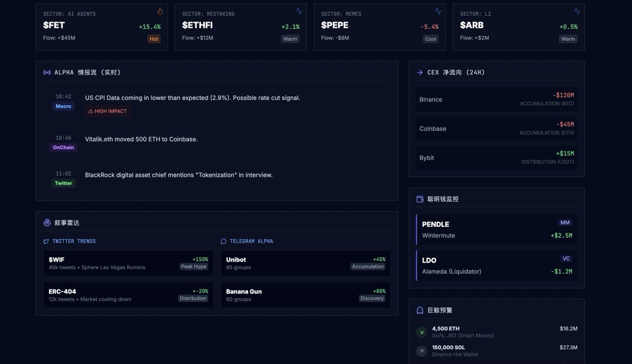
Task: Click the Distribution badge on ERC-404
Action: pos(193,298)
